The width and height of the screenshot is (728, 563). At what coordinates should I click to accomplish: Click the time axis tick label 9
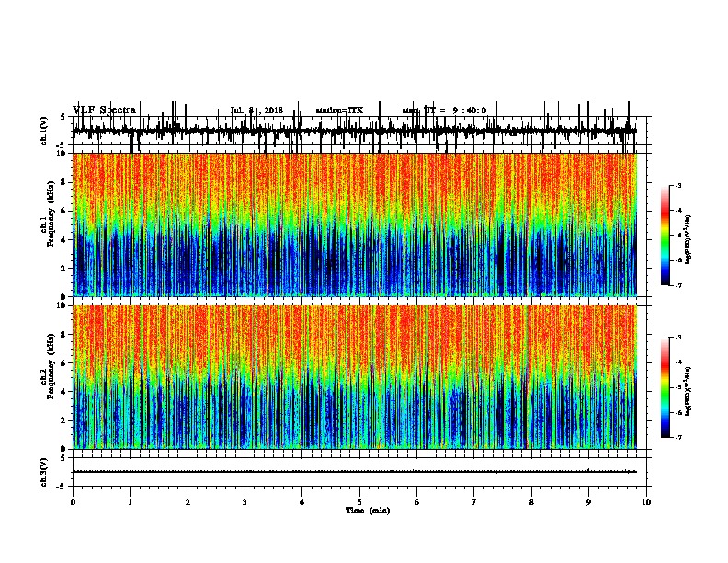588,501
